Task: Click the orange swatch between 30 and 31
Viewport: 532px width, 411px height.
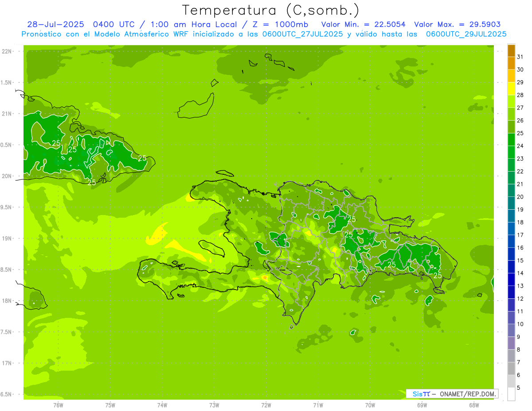Action: pos(511,63)
